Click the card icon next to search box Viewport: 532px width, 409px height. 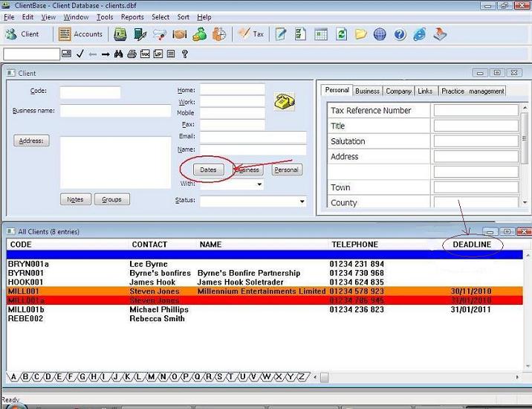(x=67, y=54)
